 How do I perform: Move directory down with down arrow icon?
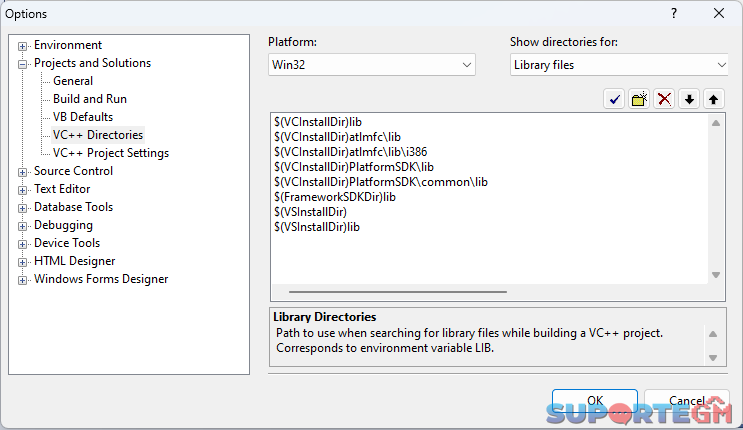(x=689, y=99)
